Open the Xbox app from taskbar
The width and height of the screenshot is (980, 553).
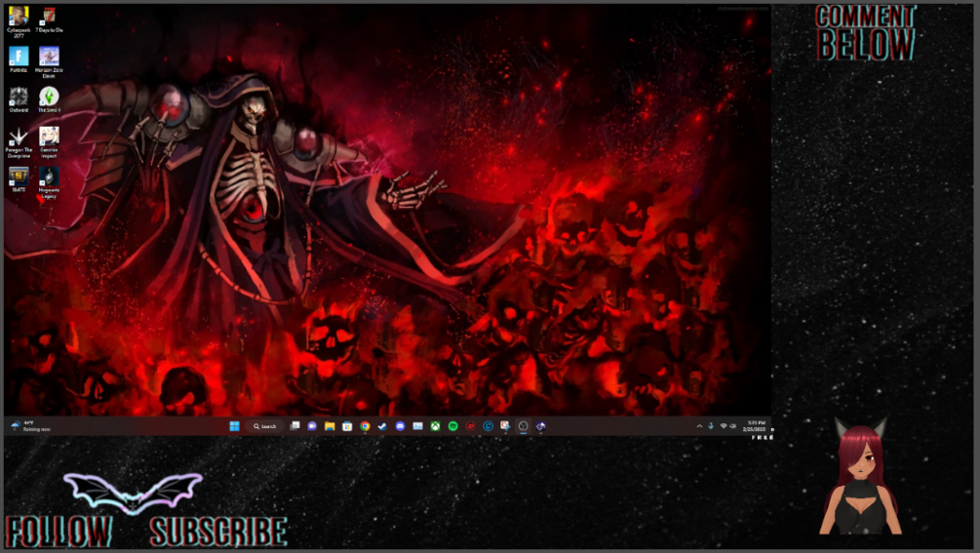pyautogui.click(x=435, y=426)
